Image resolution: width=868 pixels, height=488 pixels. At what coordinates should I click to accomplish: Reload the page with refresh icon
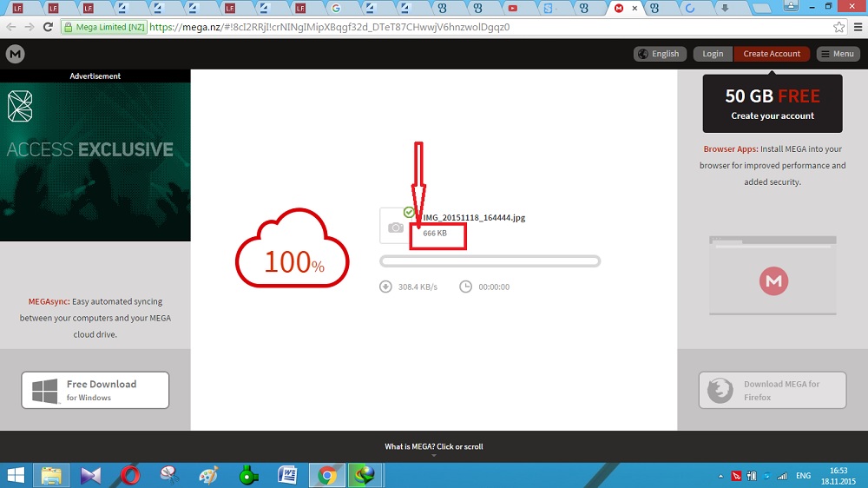click(x=48, y=27)
